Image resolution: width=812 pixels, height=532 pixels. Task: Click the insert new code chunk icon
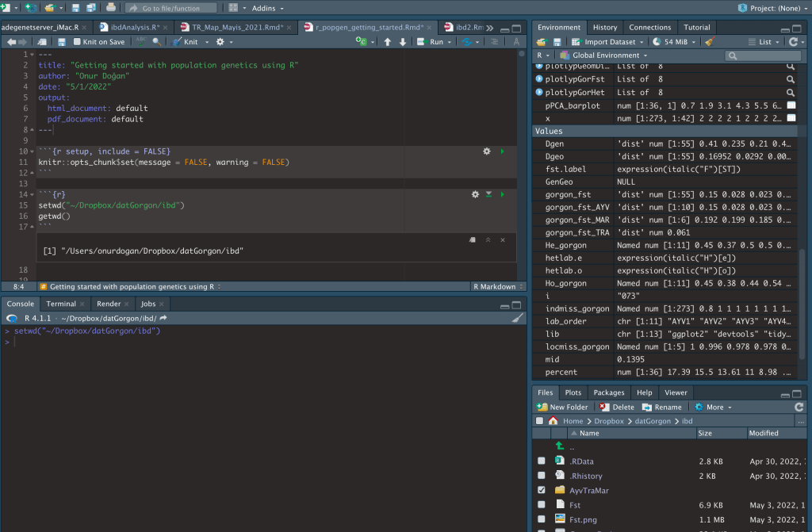coord(362,42)
